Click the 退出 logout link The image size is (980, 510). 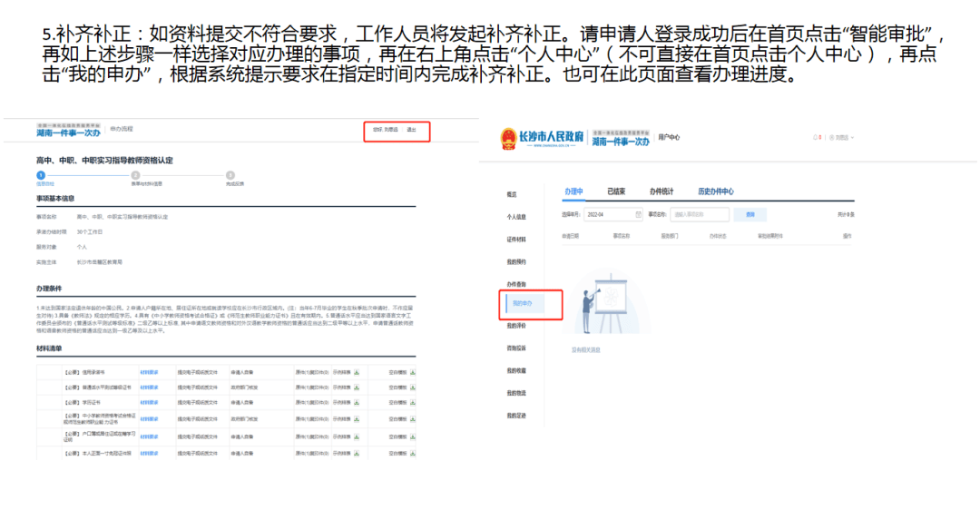click(411, 130)
